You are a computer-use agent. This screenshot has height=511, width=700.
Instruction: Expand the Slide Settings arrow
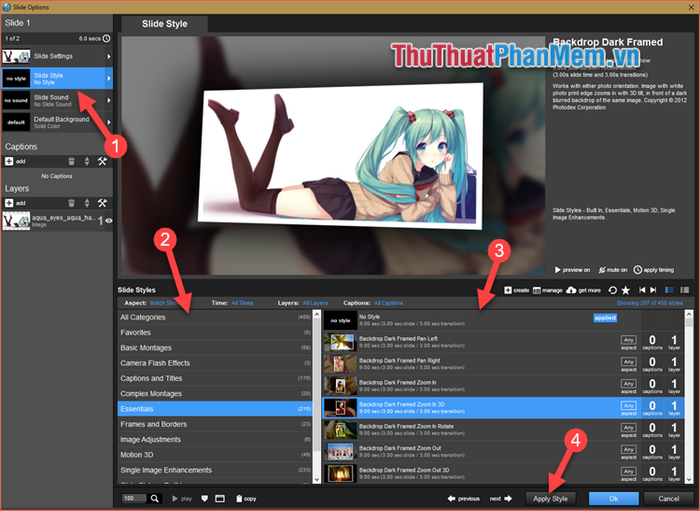coord(108,57)
